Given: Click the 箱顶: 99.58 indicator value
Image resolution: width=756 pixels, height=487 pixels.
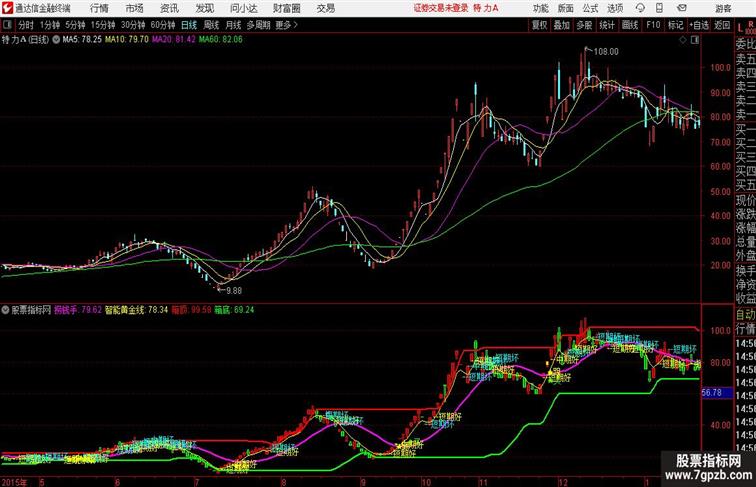Looking at the screenshot, I should pyautogui.click(x=191, y=310).
